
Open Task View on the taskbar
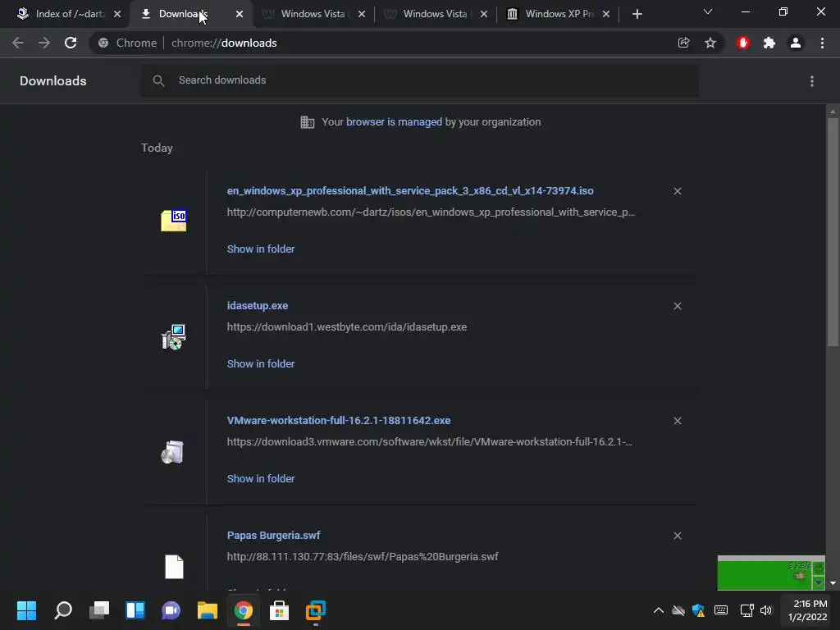[99, 610]
